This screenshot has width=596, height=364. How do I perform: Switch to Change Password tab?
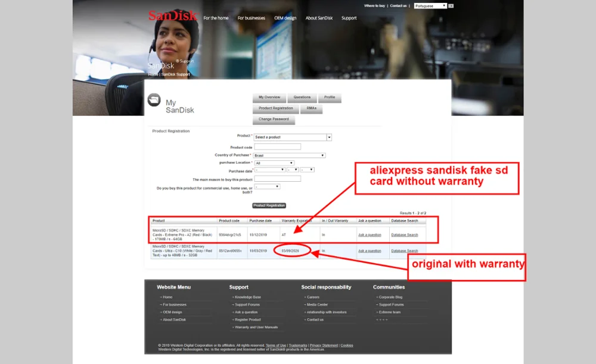tap(274, 119)
